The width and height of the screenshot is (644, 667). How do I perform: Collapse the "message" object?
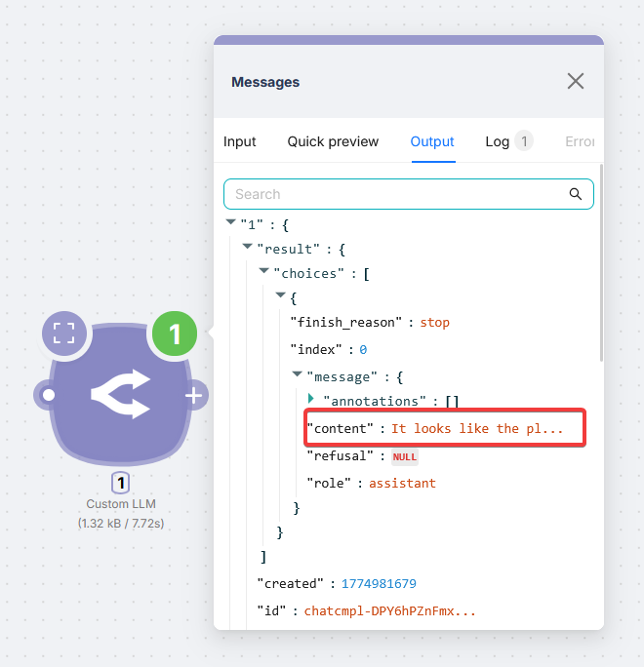pos(297,373)
